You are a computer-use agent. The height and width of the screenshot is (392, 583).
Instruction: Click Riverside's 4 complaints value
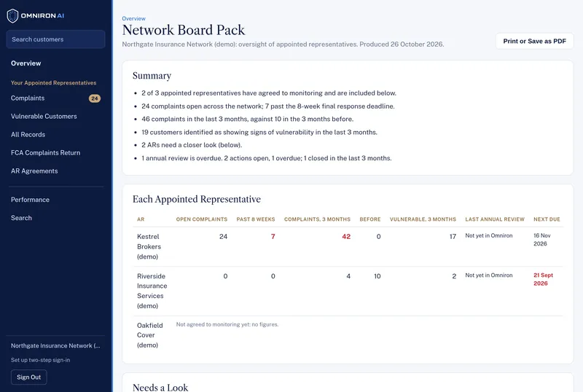click(348, 276)
